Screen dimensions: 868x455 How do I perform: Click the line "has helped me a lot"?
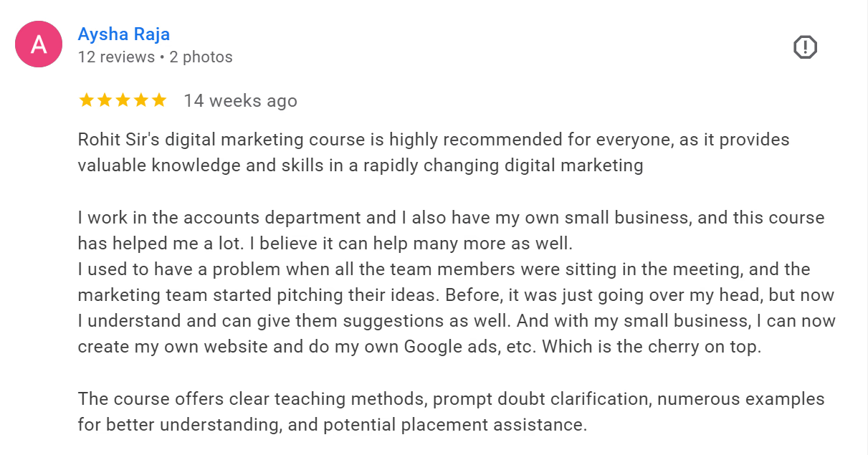325,244
